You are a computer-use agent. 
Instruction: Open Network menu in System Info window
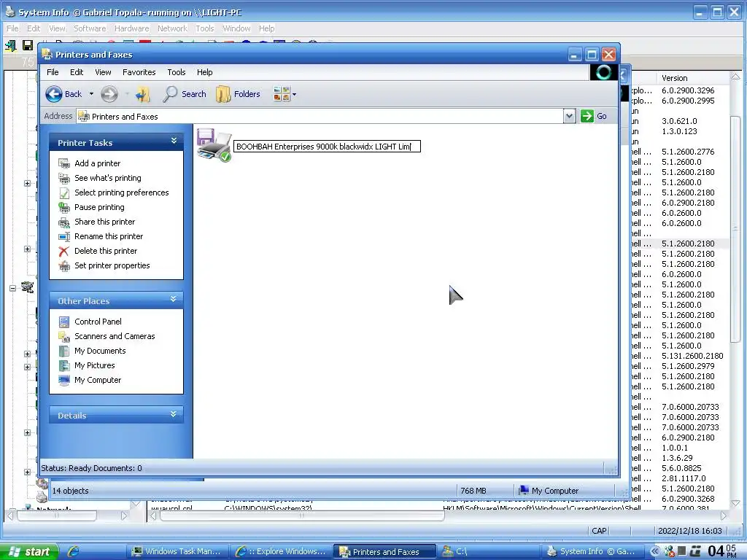click(172, 28)
